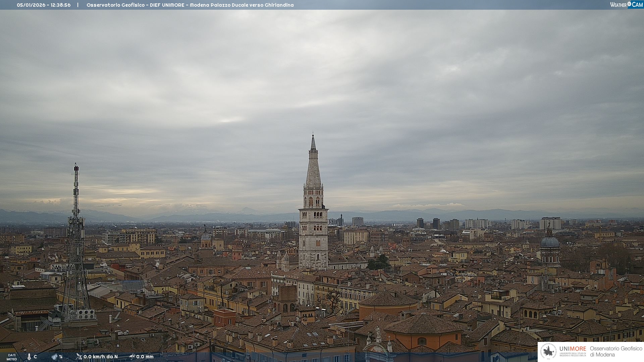
Task: Click the DATI METEO label
Action: 12,357
